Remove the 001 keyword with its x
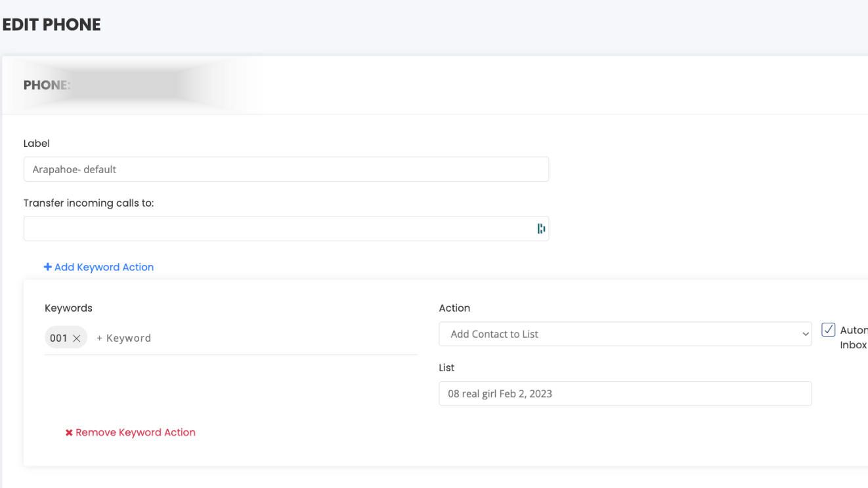This screenshot has height=488, width=868. pos(77,338)
